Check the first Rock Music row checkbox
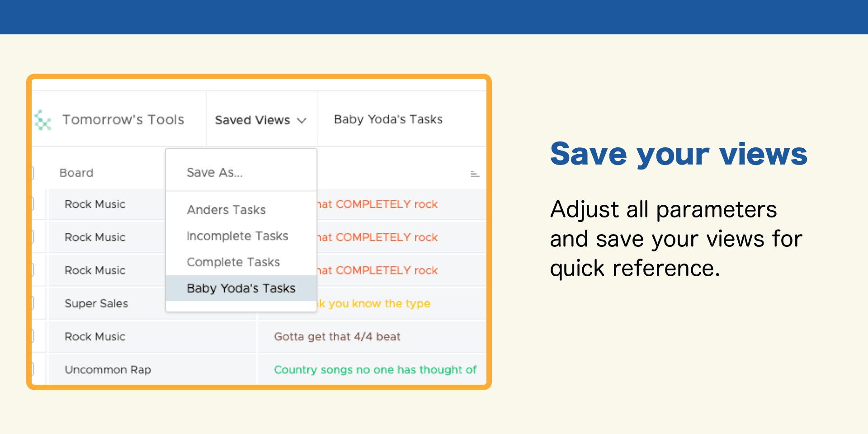 tap(33, 204)
